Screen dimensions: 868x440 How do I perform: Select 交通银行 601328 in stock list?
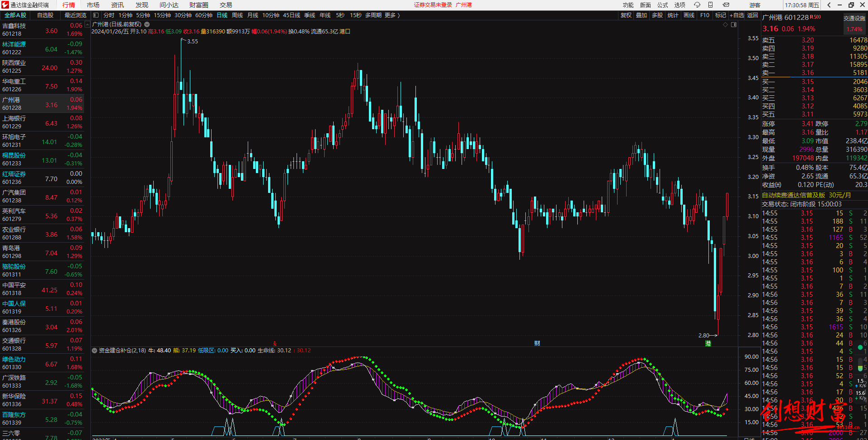[x=42, y=345]
